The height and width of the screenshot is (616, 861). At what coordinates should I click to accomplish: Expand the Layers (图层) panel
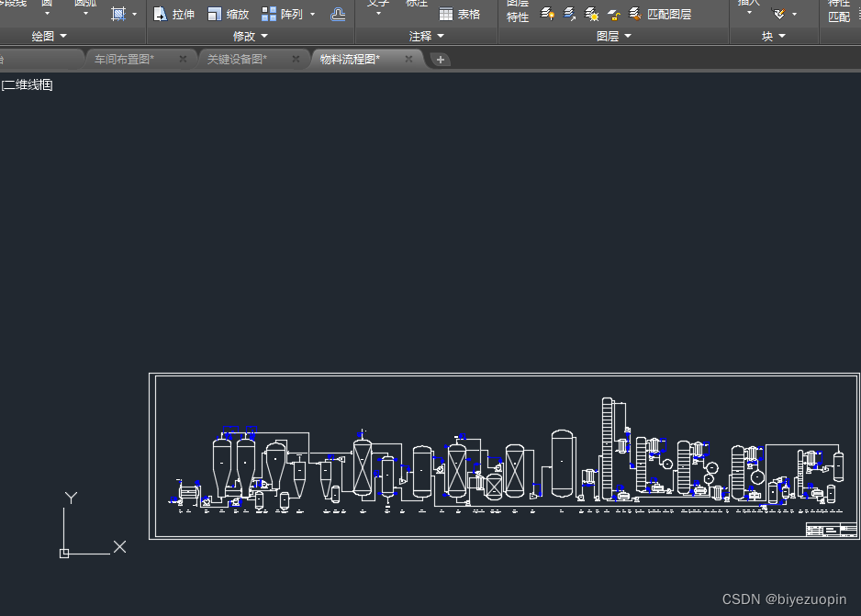click(613, 36)
